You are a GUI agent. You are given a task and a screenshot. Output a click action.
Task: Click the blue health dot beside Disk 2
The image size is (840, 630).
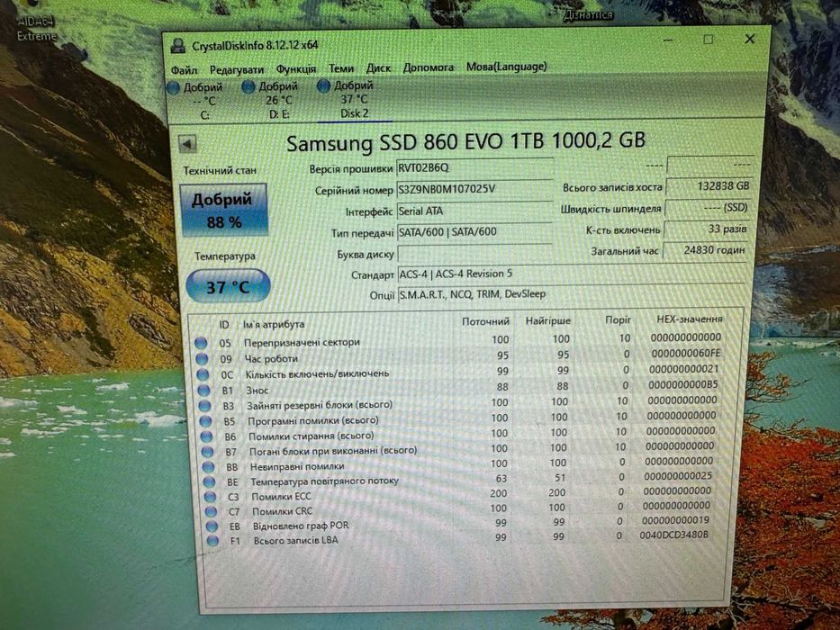pos(323,85)
